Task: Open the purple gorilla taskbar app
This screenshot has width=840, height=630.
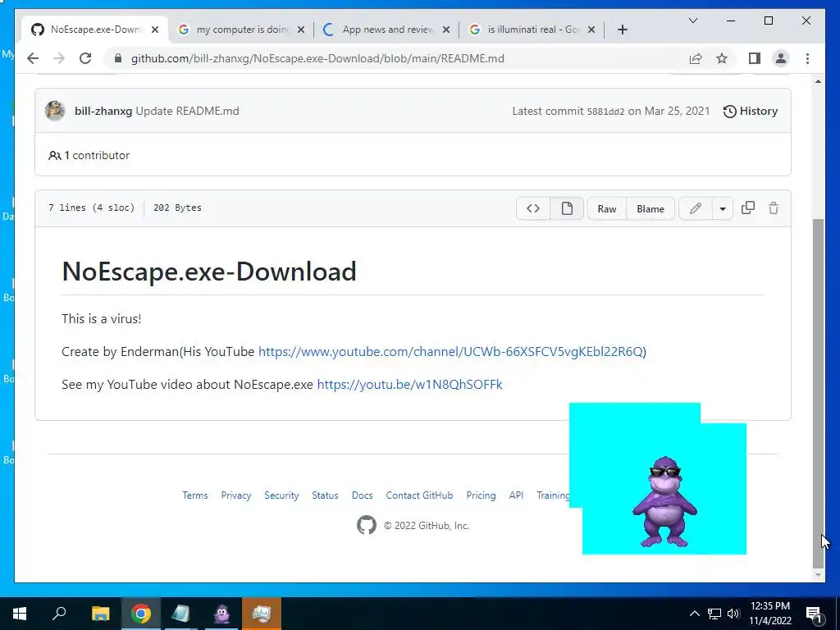Action: [x=221, y=614]
